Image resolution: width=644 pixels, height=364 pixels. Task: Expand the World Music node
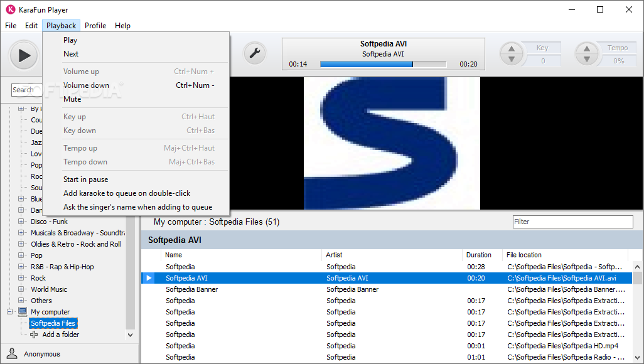21,289
